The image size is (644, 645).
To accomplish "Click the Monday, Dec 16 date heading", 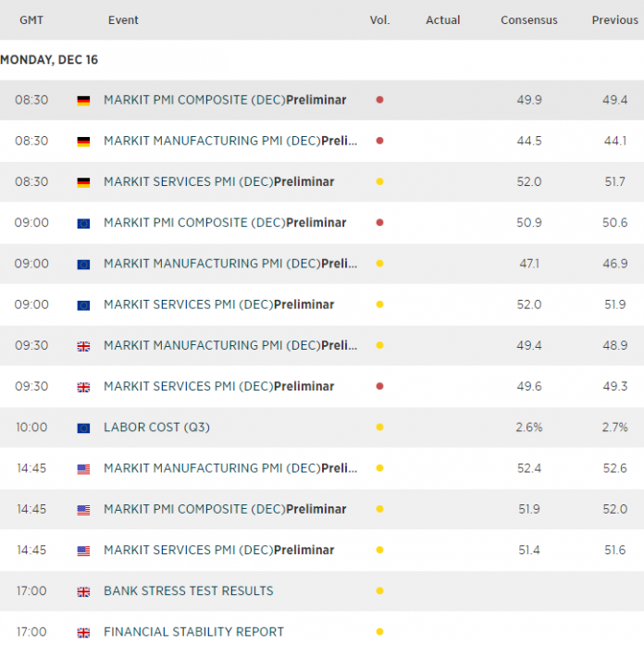I will (49, 60).
